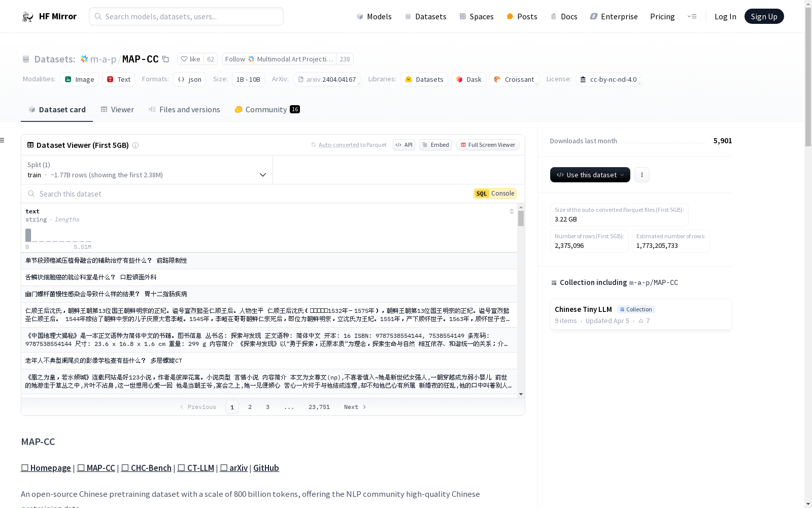Switch to the Viewer tab

click(117, 109)
